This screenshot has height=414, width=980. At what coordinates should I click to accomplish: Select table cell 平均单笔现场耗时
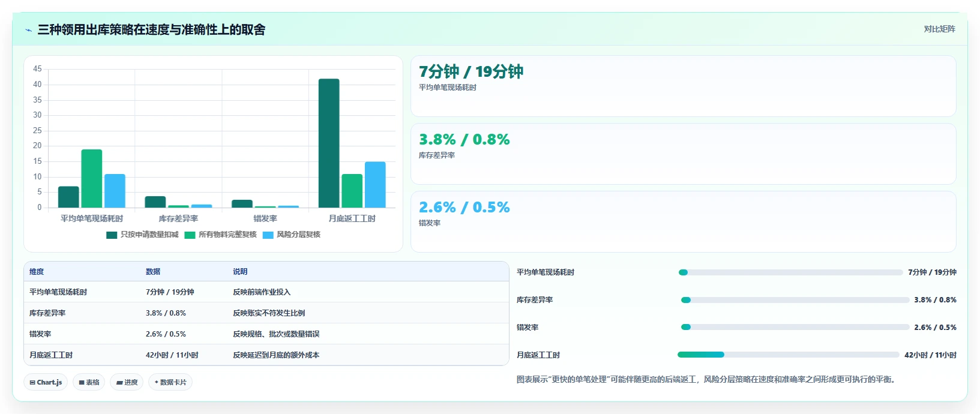tap(58, 292)
